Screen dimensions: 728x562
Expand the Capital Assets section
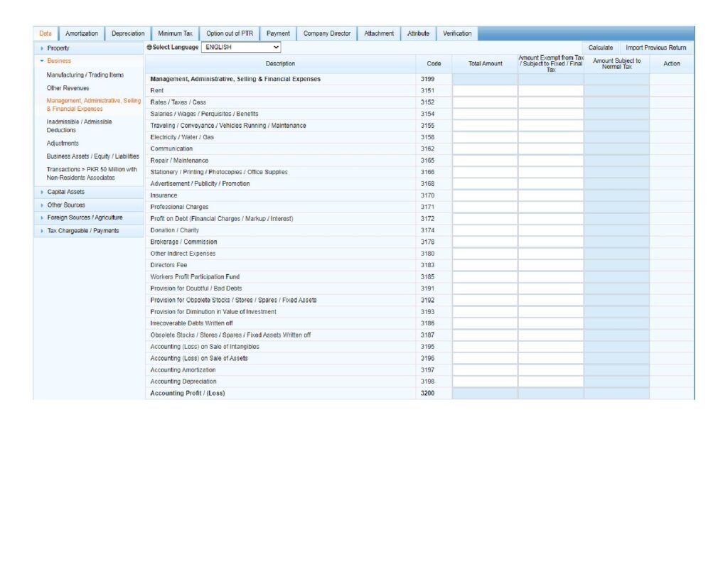pyautogui.click(x=65, y=192)
